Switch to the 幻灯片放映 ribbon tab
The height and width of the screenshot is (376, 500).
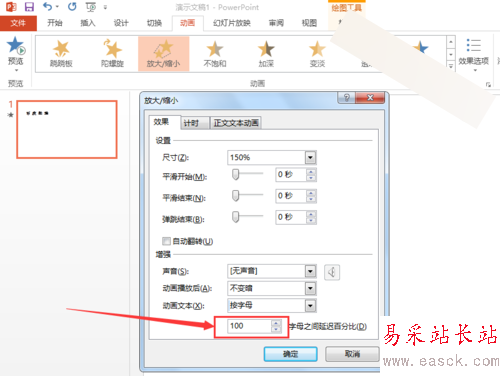tap(232, 23)
